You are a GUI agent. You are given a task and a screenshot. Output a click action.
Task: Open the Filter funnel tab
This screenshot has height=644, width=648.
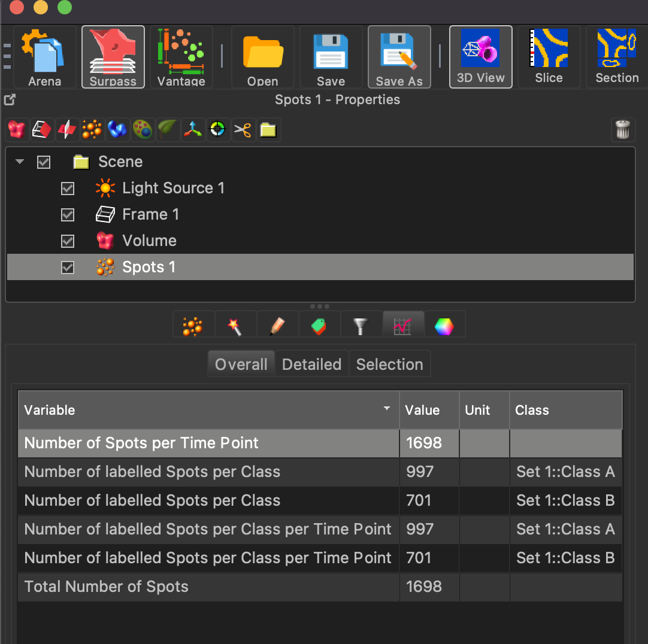coord(361,326)
